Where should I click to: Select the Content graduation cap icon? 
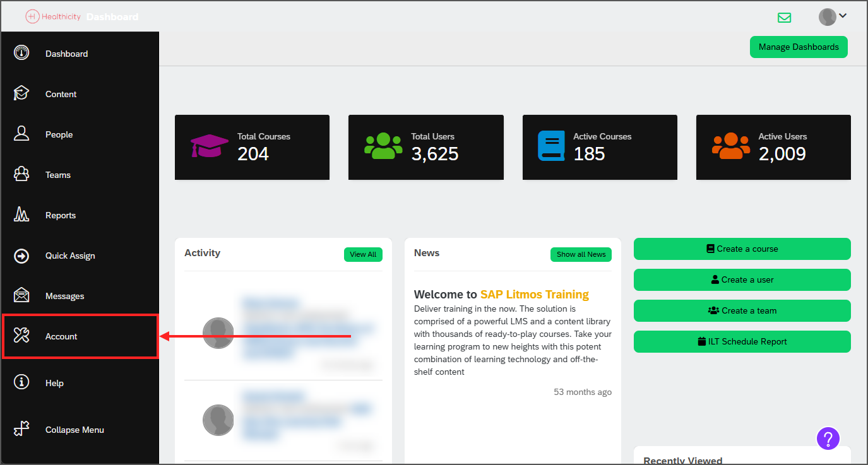click(21, 93)
